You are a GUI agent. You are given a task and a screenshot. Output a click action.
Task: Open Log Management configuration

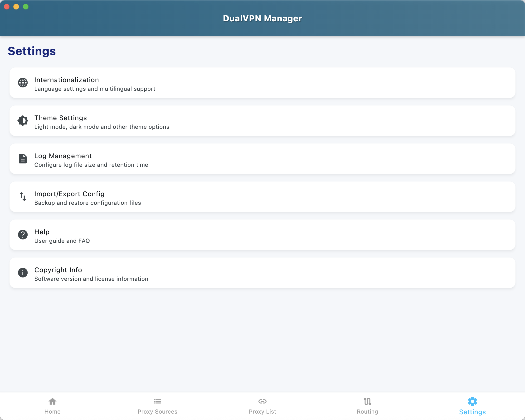click(x=262, y=159)
